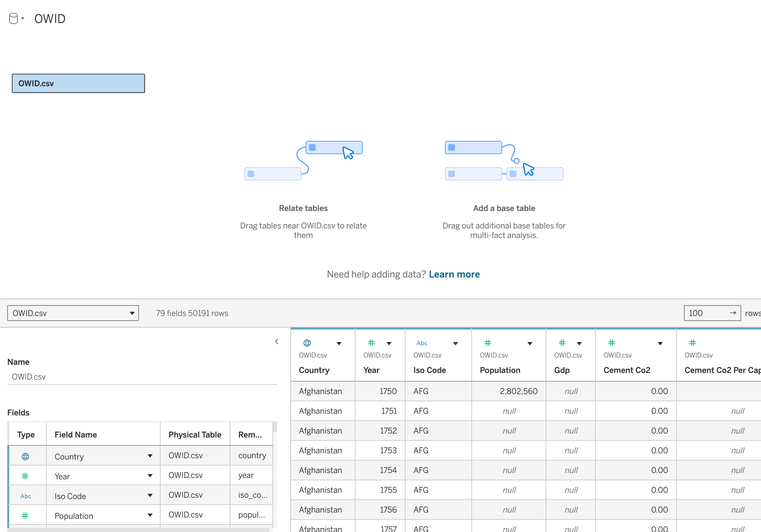
Task: Click the number type icon above Gdp column
Action: (562, 343)
